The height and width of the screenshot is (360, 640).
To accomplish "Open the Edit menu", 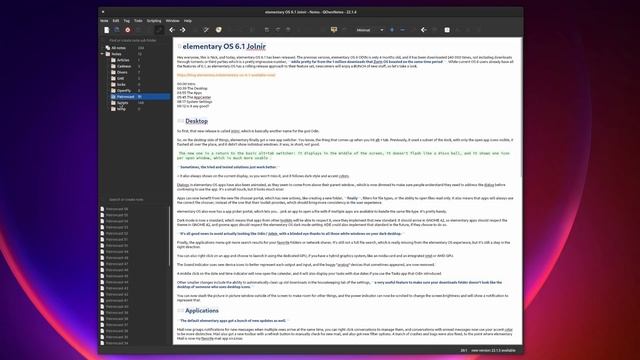I will [x=116, y=20].
